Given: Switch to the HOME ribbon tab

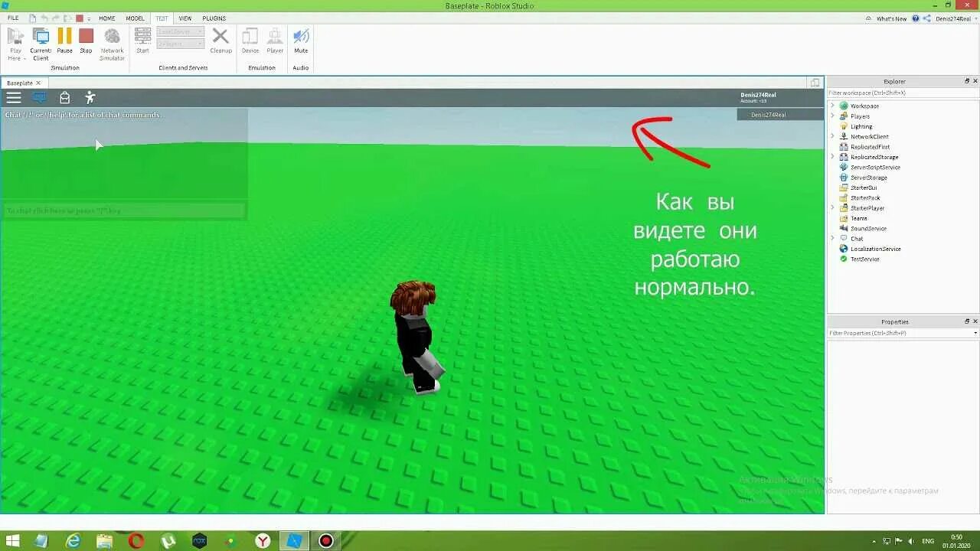Looking at the screenshot, I should (107, 18).
